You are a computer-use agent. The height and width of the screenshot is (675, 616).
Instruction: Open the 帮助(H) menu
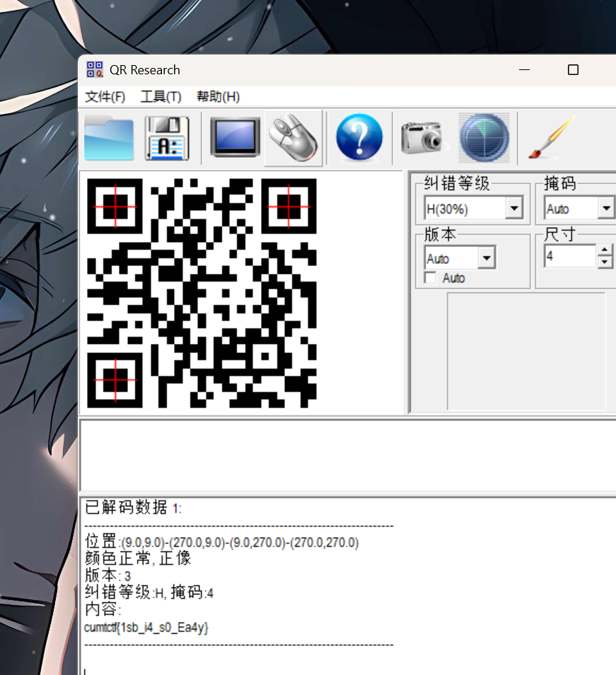218,97
